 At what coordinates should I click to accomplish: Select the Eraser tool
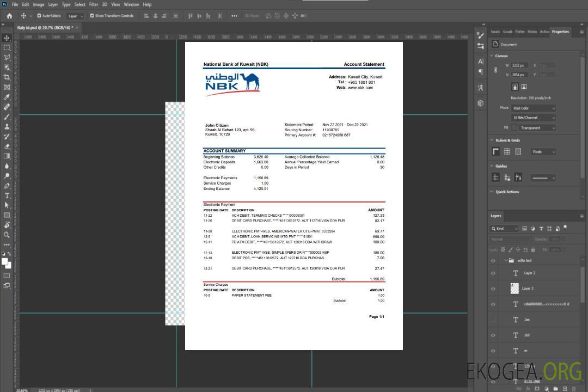tap(7, 146)
